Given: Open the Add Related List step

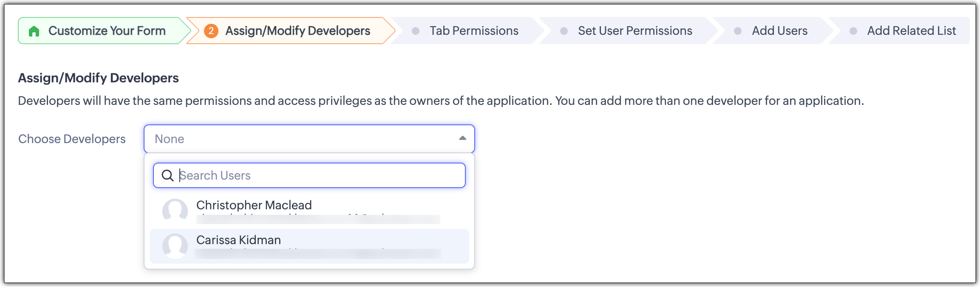Looking at the screenshot, I should tap(911, 31).
